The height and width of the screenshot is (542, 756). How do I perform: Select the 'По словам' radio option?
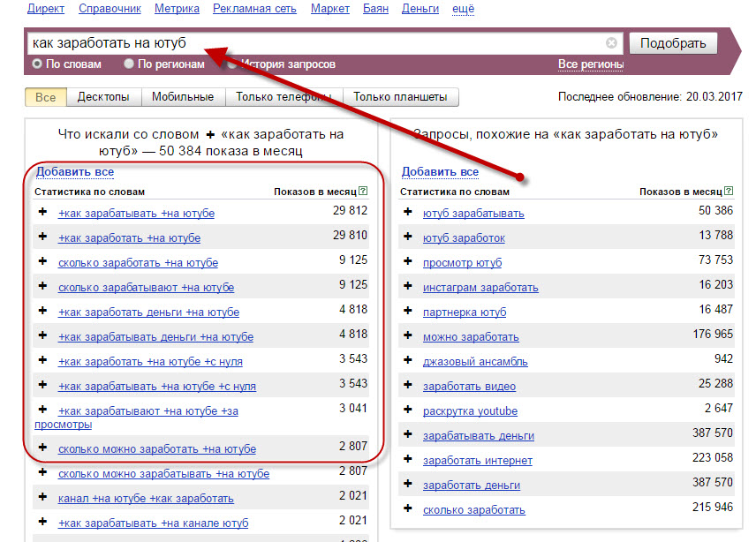point(37,64)
